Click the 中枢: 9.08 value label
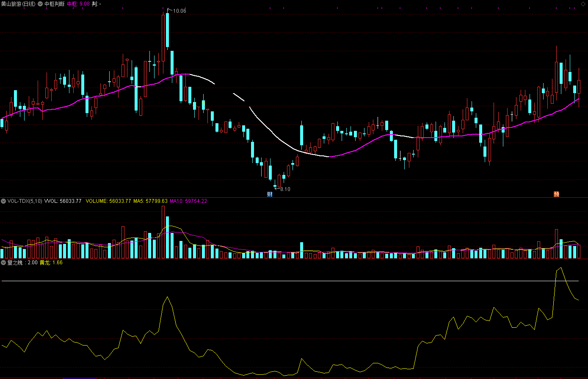The height and width of the screenshot is (379, 588). point(78,3)
